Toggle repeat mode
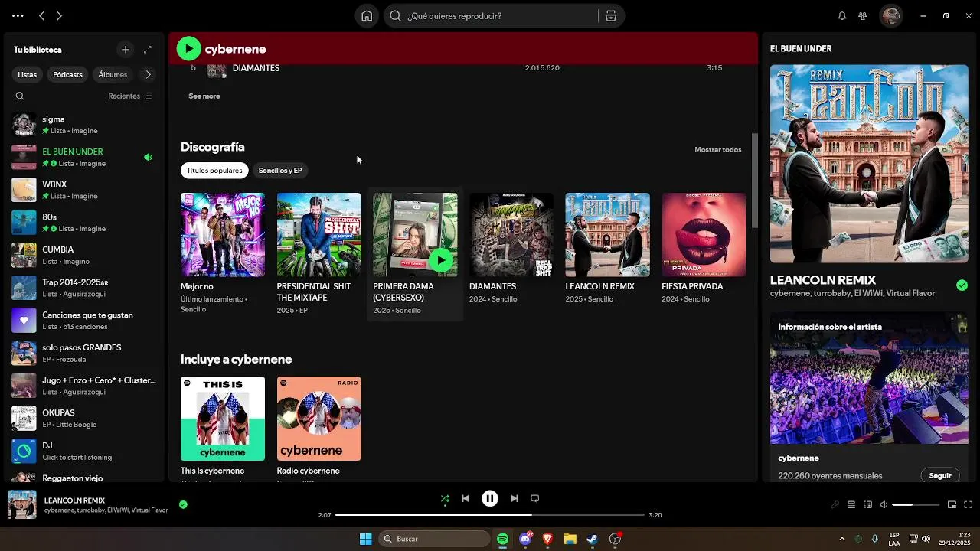The height and width of the screenshot is (551, 980). pos(535,498)
